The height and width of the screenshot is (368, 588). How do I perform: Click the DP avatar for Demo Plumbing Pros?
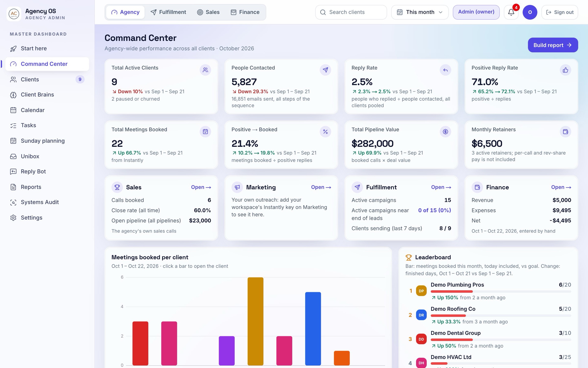point(421,291)
